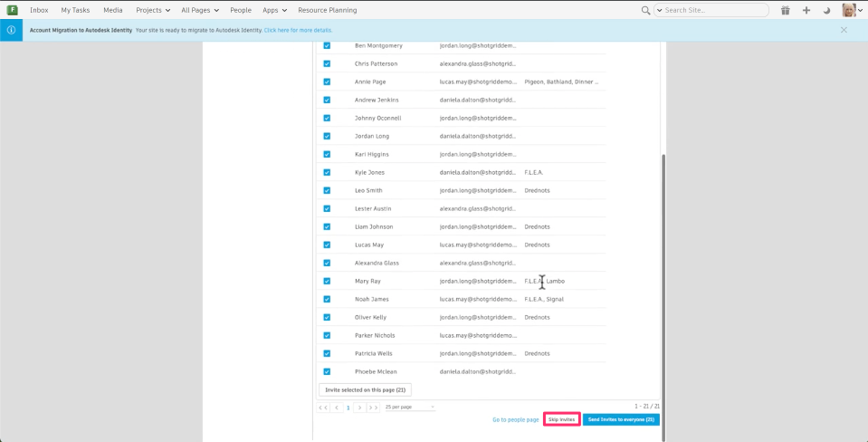
Task: Select the email in Alexandra Glass row
Action: click(478, 263)
